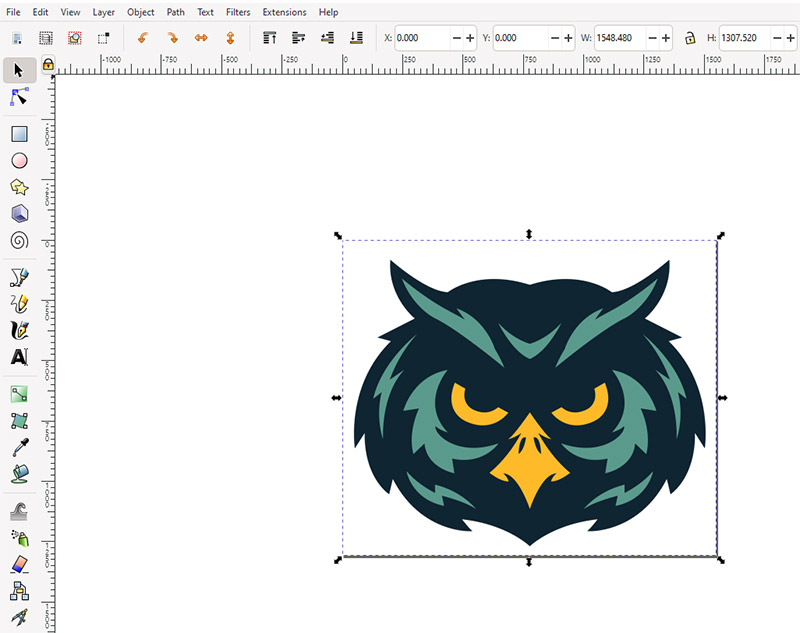Click the Y position input field
800x633 pixels.
pyautogui.click(x=521, y=38)
